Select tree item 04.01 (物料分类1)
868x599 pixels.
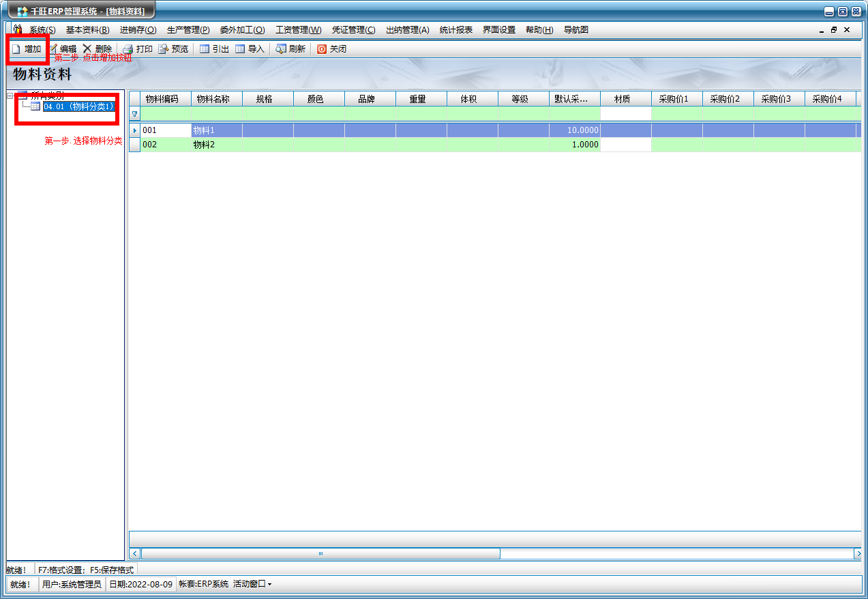(x=78, y=106)
